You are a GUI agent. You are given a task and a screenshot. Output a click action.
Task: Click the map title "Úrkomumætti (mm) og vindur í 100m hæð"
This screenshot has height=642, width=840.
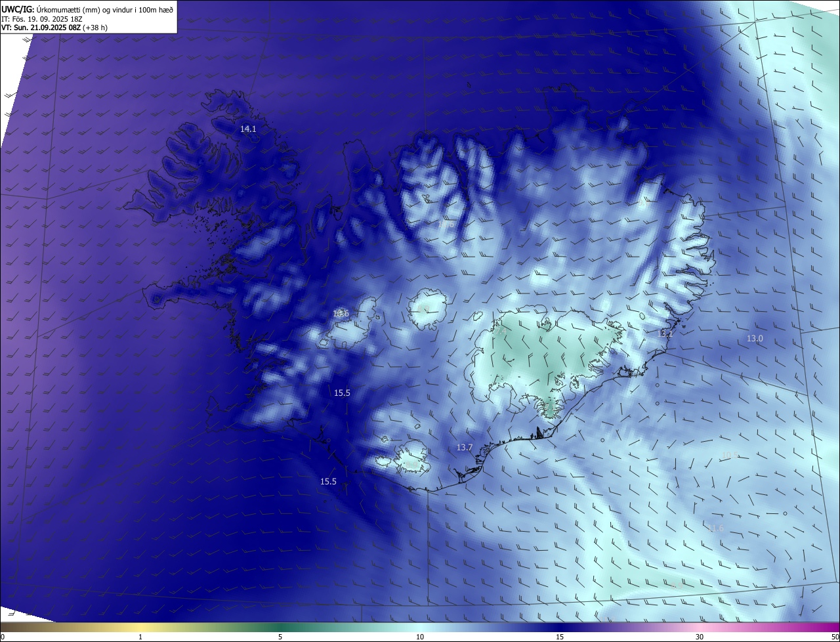click(105, 9)
